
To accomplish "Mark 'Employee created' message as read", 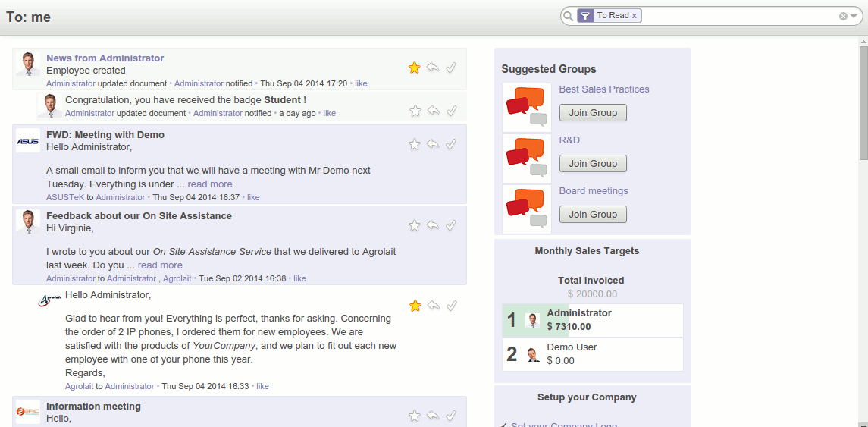I will click(x=451, y=68).
